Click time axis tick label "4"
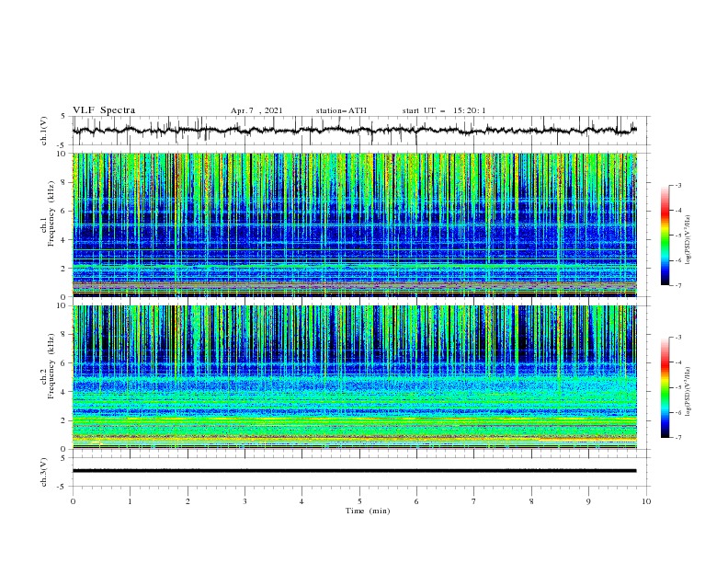728x563 pixels. coord(301,501)
